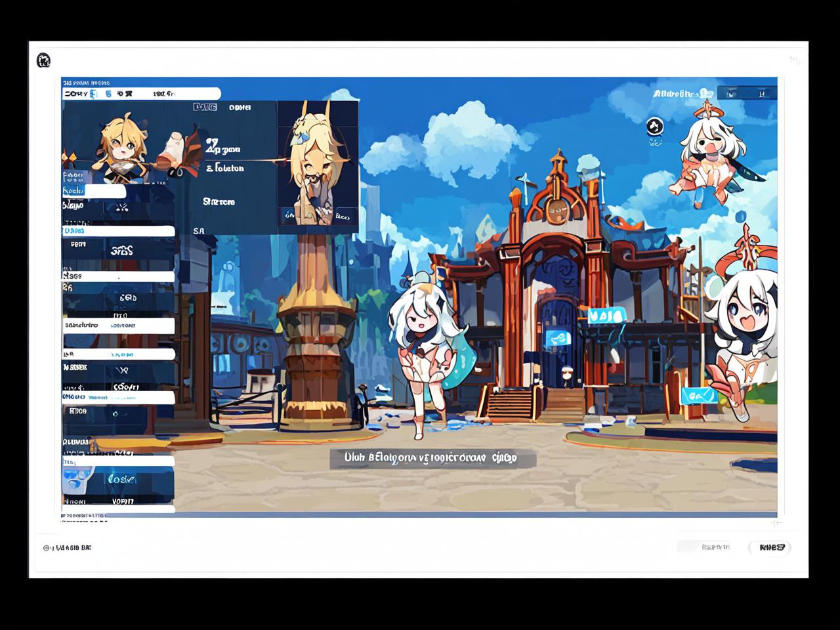Click the grey button beside the bottom-right pill button
Screen dimensions: 840x630
(704, 546)
